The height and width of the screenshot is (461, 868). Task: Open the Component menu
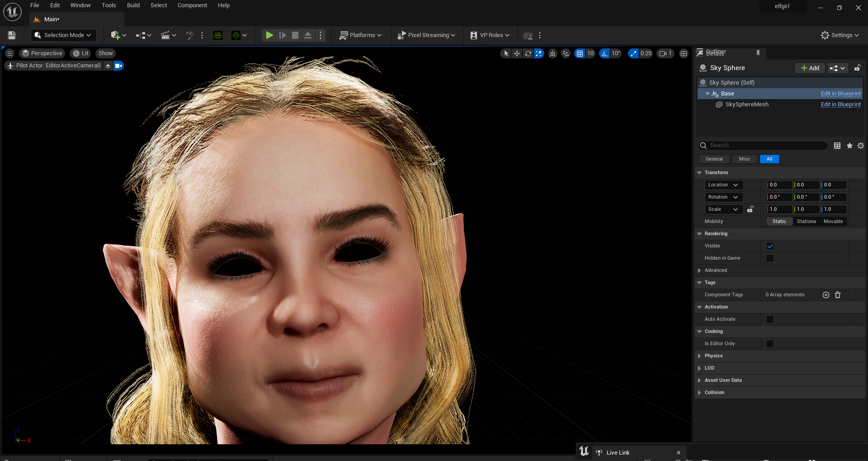tap(192, 5)
